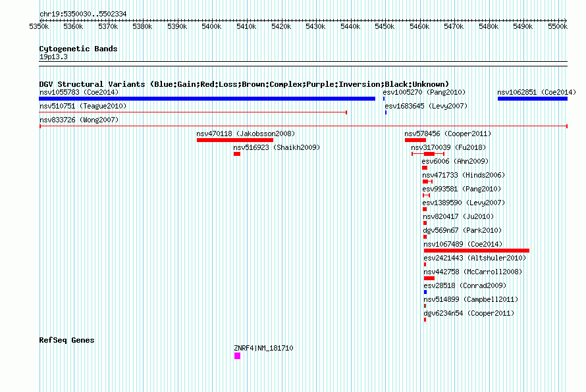Image resolution: width=586 pixels, height=392 pixels.
Task: Click the 5370k ruler position
Action: (108, 26)
